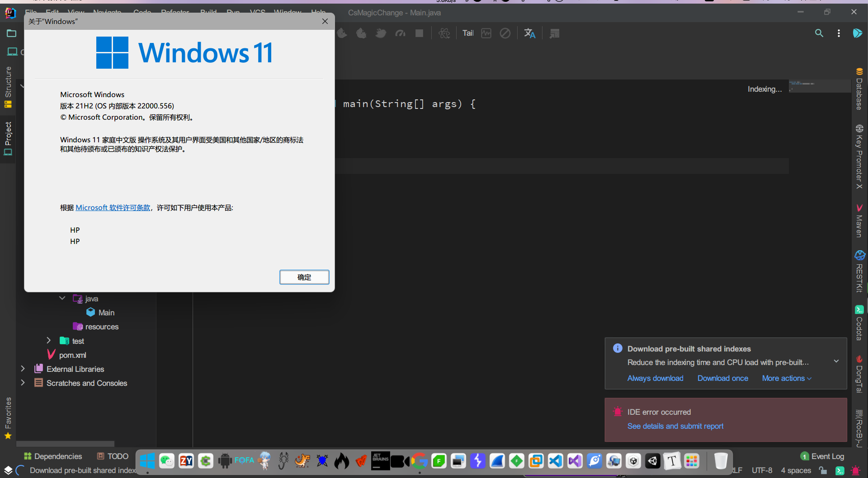
Task: Change the 4 spaces indent setting
Action: click(x=796, y=470)
